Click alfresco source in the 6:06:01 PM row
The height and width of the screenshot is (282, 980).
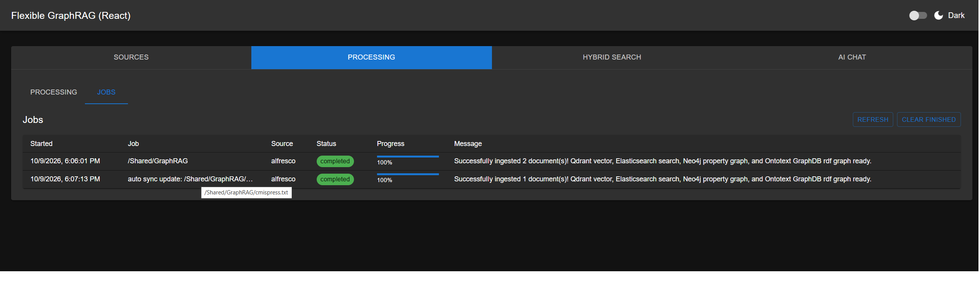283,161
